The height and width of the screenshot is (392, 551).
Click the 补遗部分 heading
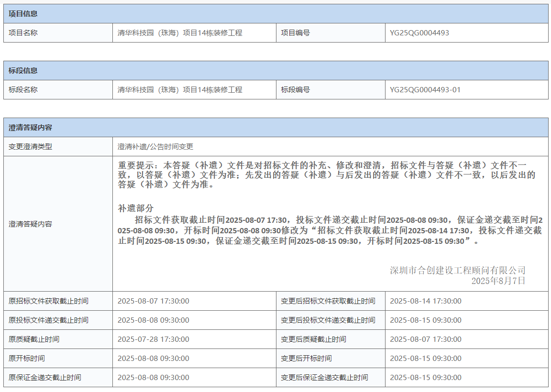[x=136, y=208]
